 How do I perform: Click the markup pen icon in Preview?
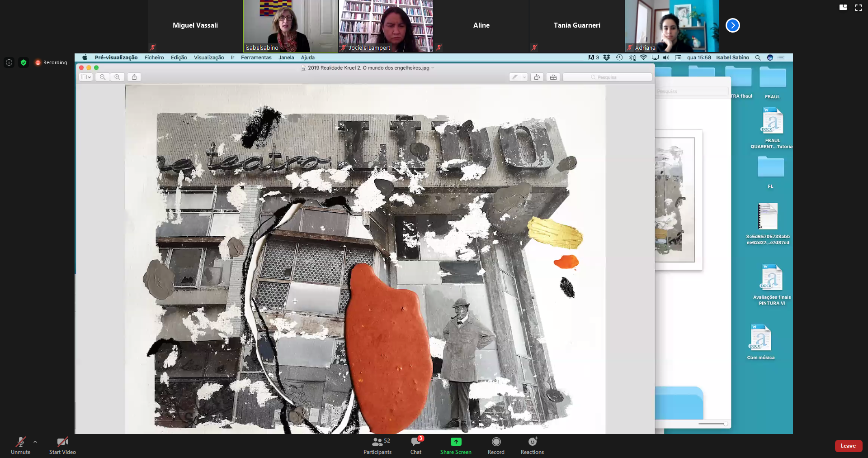515,77
